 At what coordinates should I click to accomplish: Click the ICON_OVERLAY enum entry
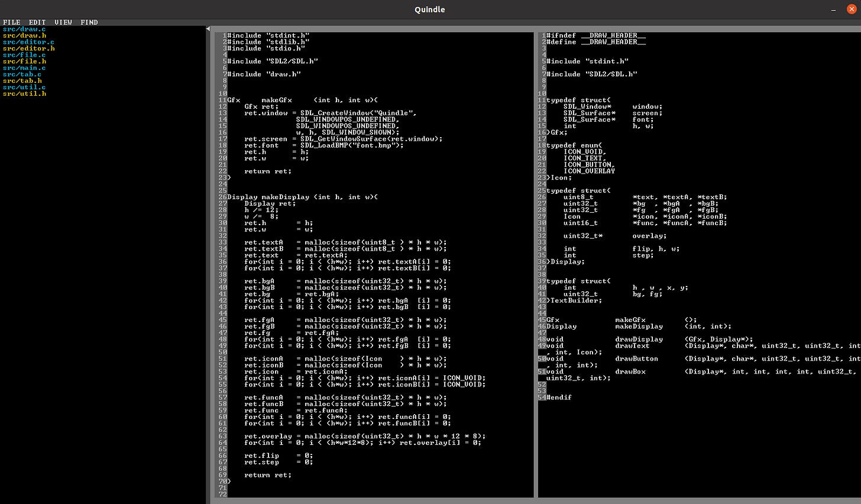(x=590, y=172)
